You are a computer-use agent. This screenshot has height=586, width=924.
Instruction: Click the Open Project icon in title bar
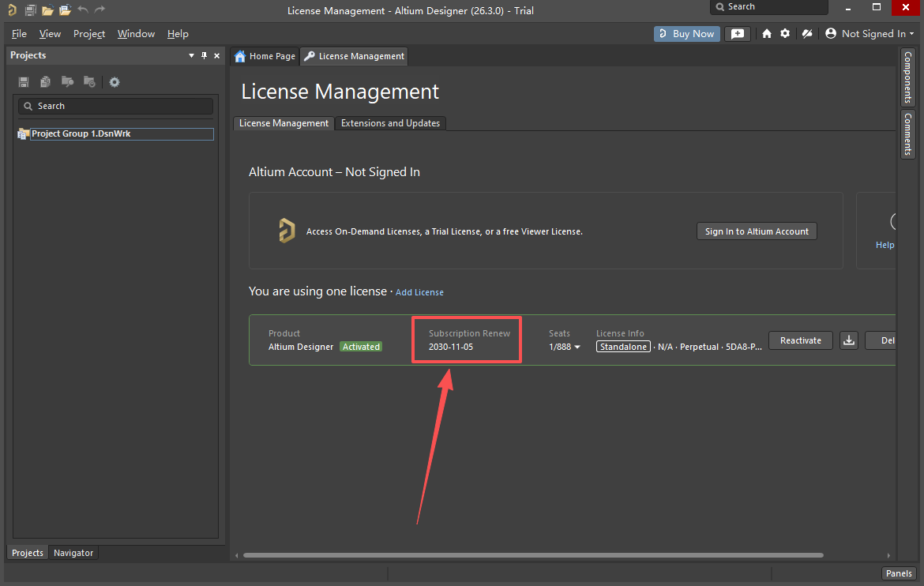(65, 10)
